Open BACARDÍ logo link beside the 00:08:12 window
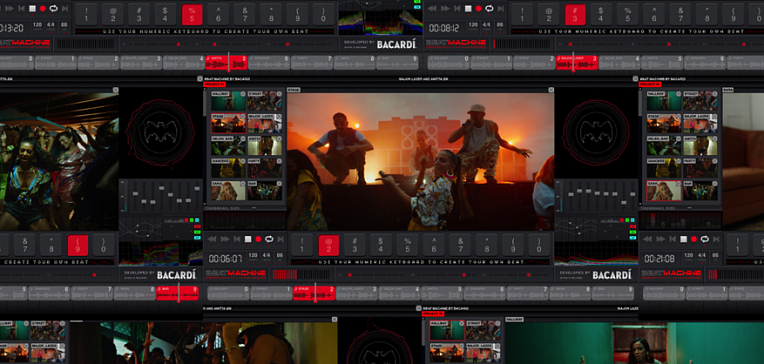This screenshot has height=364, width=764. point(397,44)
